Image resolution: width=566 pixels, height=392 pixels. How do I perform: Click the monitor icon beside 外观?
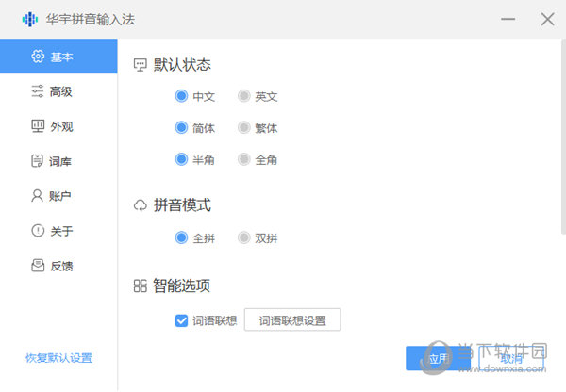click(x=38, y=126)
